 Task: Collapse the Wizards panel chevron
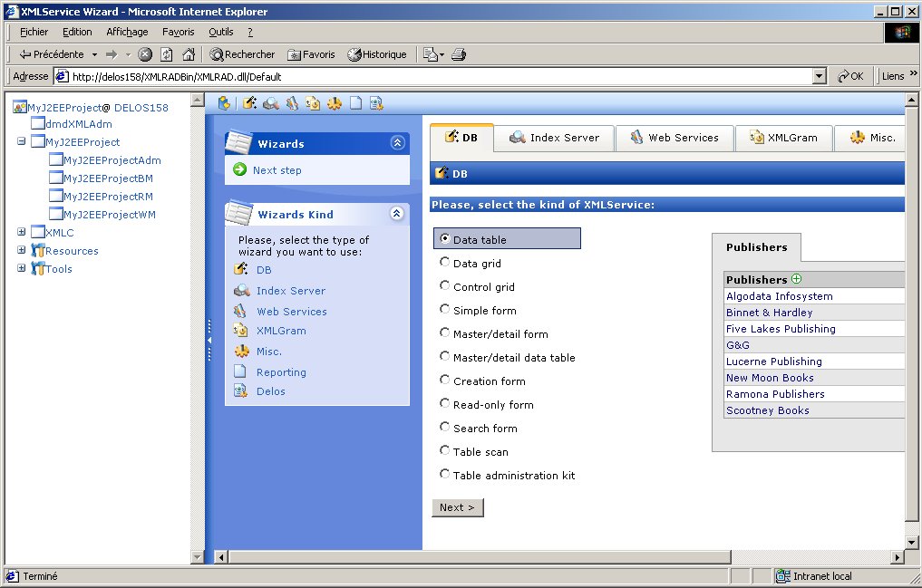(x=396, y=142)
